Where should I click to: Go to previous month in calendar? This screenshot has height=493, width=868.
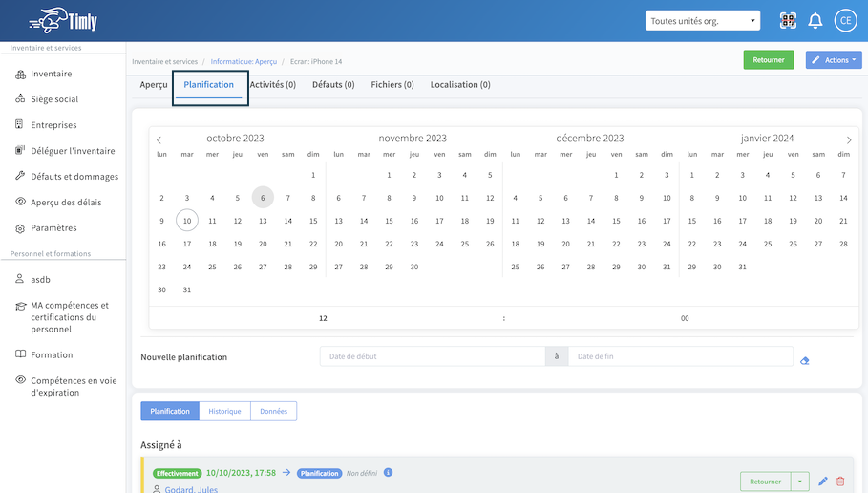click(x=159, y=140)
